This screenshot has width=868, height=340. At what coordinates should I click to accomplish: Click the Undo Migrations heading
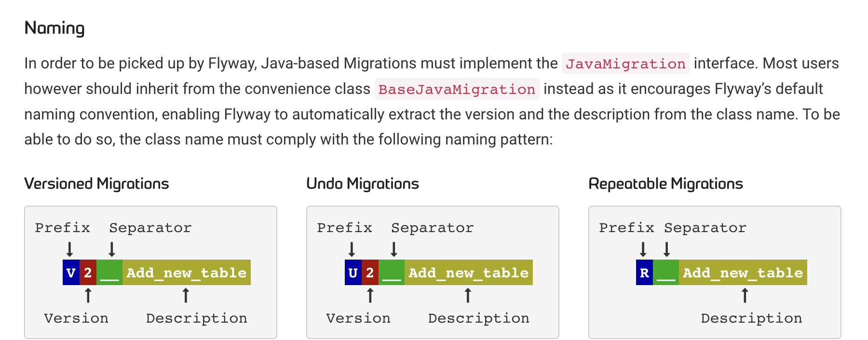(363, 183)
